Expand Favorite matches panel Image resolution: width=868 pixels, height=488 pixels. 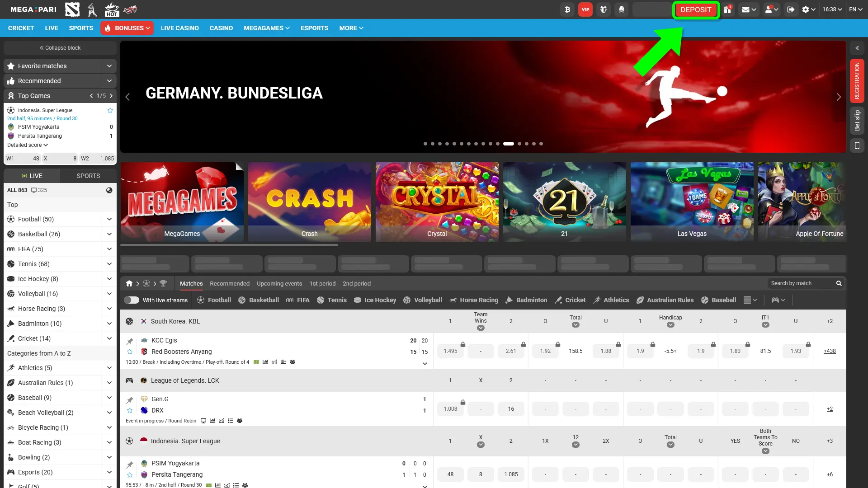[x=109, y=66]
